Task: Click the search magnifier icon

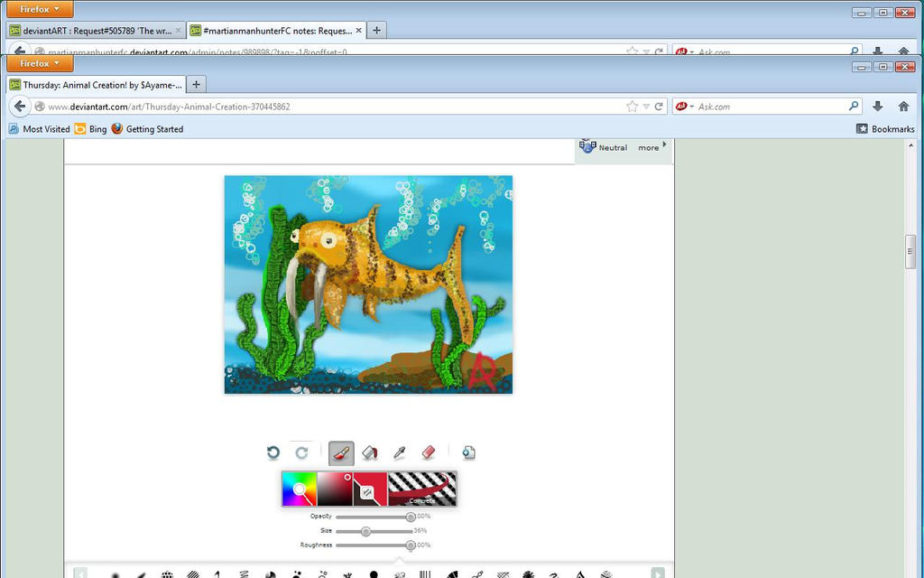Action: [854, 107]
